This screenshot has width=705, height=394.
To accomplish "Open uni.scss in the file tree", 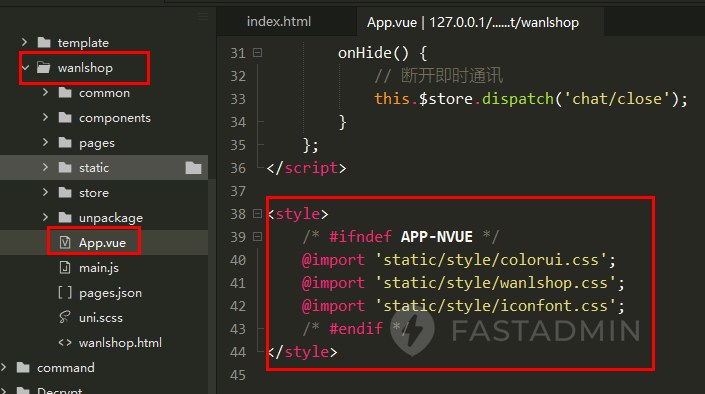I will click(x=101, y=318).
